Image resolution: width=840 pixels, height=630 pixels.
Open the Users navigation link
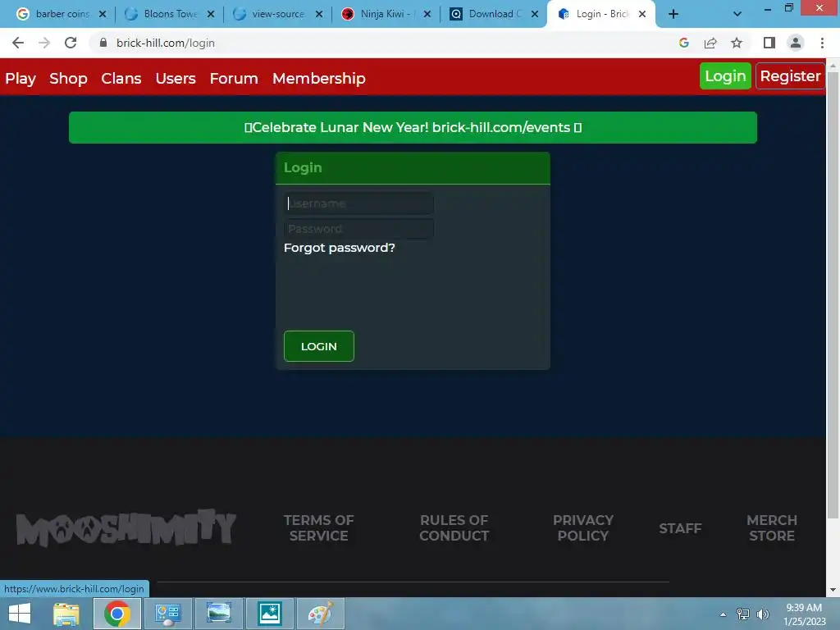(176, 78)
